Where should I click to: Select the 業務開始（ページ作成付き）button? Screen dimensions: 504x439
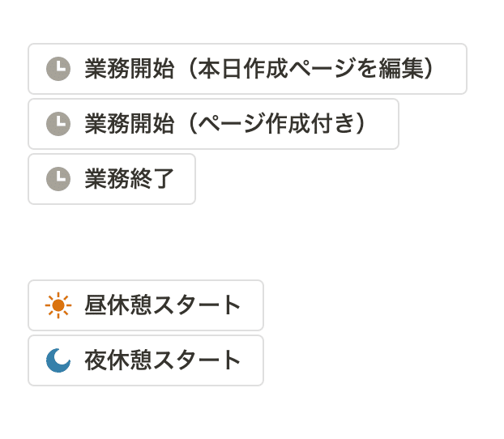tap(213, 124)
